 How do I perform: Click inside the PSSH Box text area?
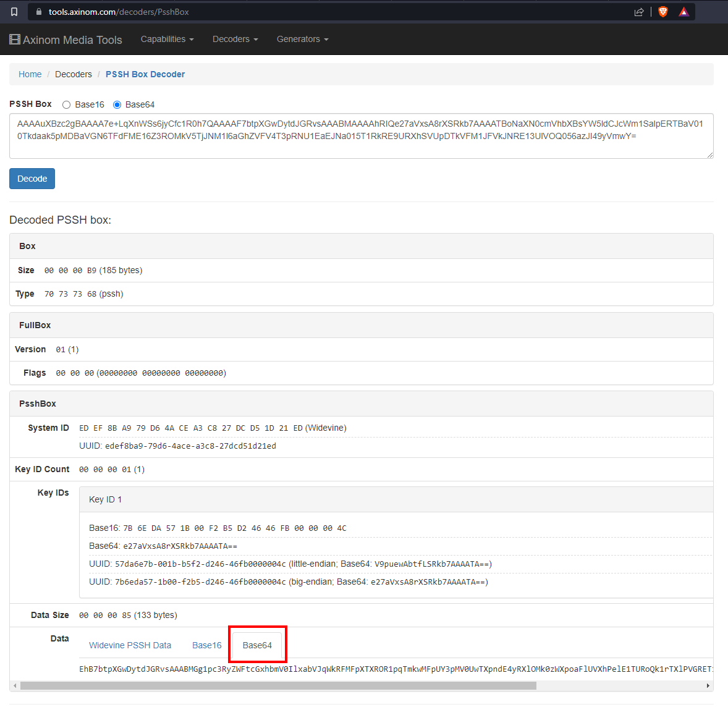pos(361,136)
